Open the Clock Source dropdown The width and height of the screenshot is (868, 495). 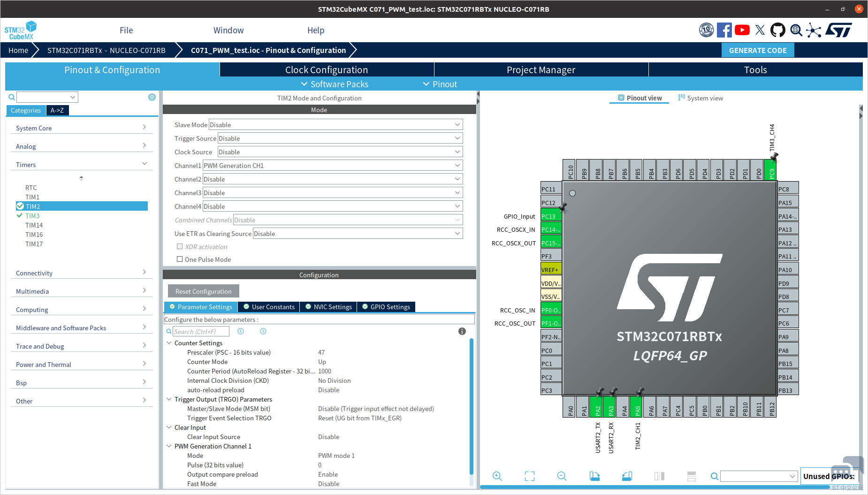(340, 152)
